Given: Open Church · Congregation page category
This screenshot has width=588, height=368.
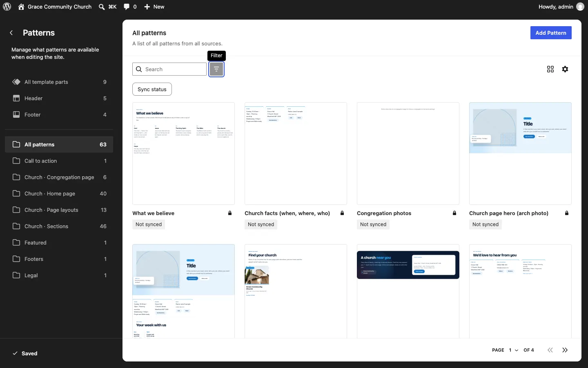Looking at the screenshot, I should [59, 177].
